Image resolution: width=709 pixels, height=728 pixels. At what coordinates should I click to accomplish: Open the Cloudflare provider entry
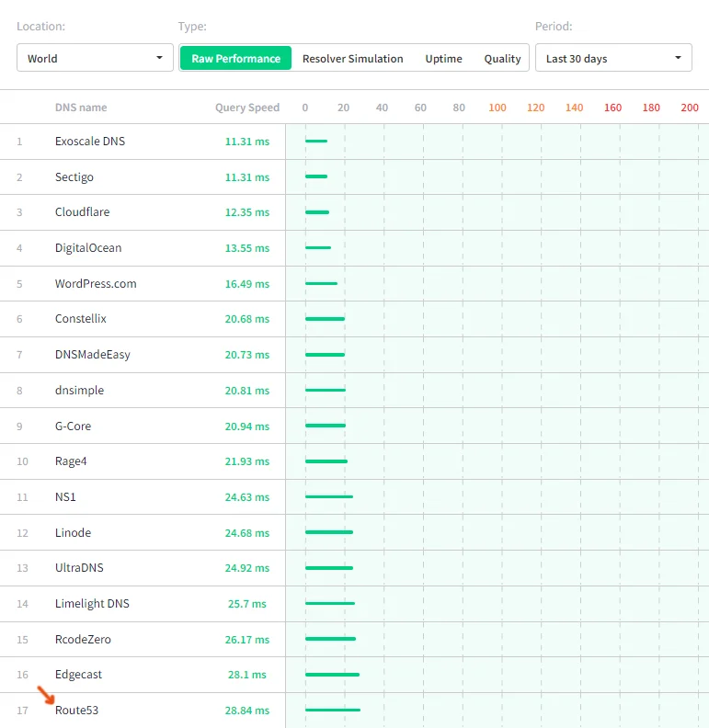[x=82, y=211]
